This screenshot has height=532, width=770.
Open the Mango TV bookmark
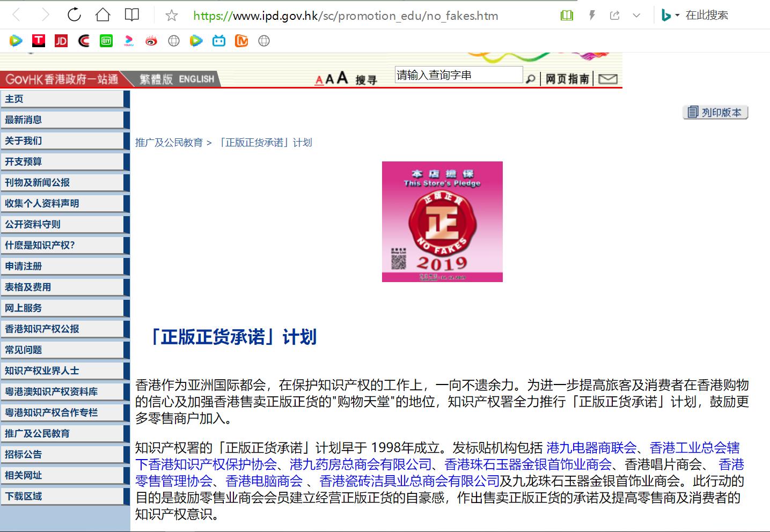241,41
